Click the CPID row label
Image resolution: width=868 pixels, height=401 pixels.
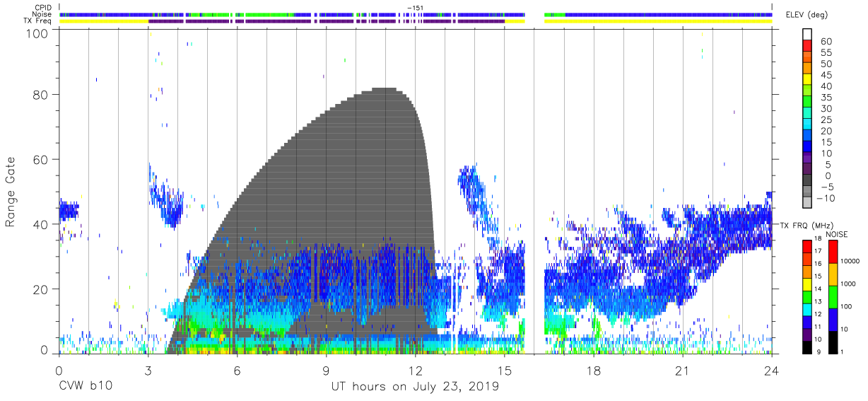tap(42, 8)
